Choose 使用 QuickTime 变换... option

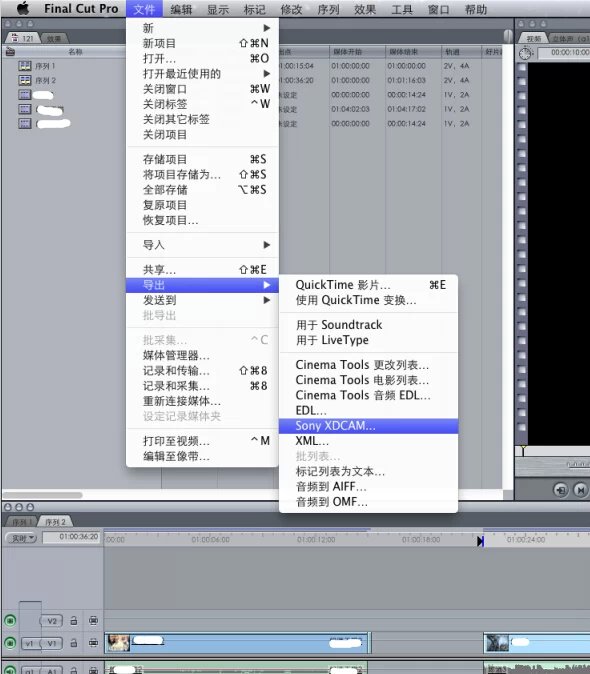click(x=369, y=300)
